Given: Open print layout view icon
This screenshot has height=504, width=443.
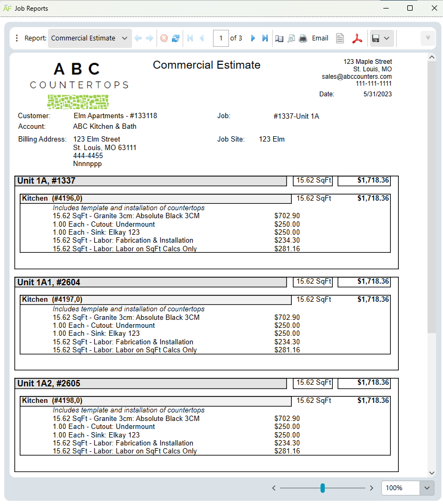Looking at the screenshot, I should [x=280, y=38].
